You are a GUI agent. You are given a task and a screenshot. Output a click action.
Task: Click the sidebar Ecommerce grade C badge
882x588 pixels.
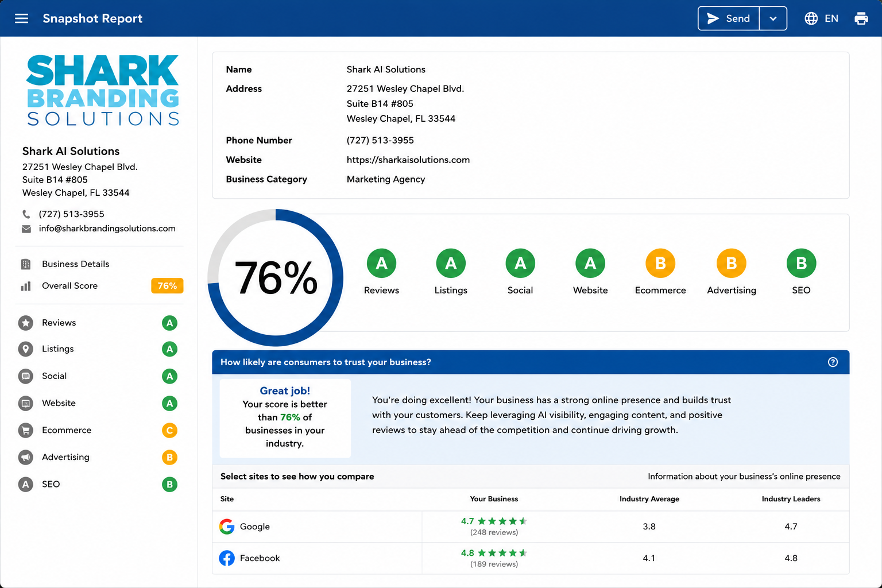click(x=169, y=431)
